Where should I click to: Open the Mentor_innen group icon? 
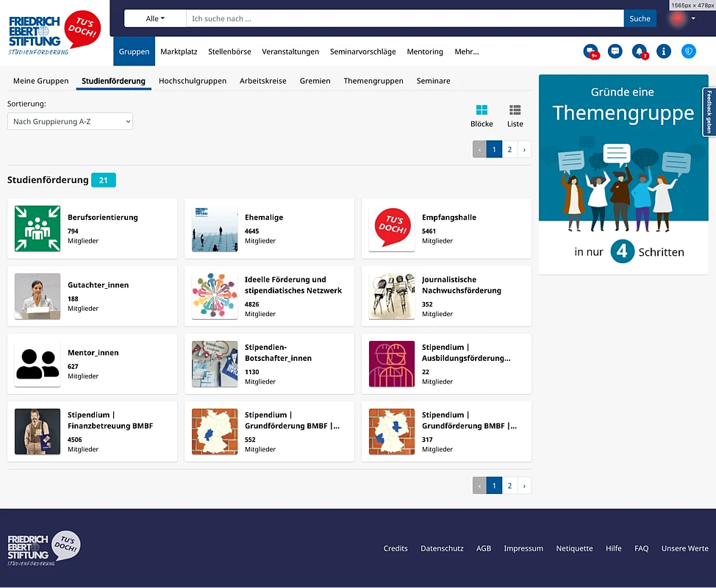pyautogui.click(x=37, y=364)
